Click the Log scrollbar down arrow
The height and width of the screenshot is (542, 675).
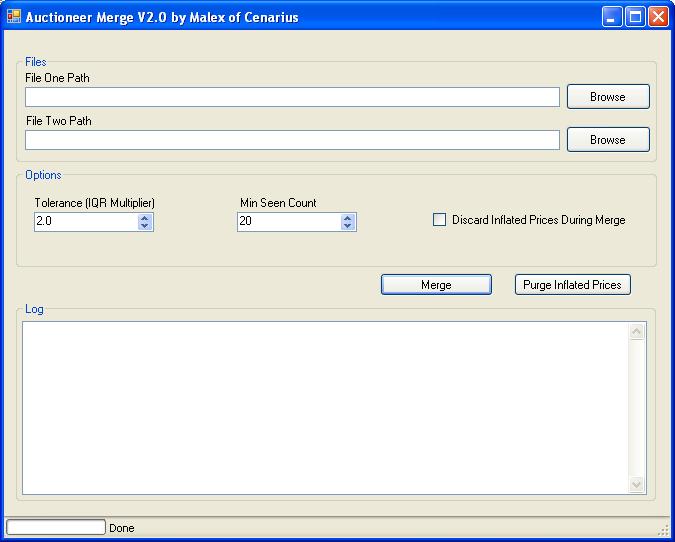click(x=637, y=484)
